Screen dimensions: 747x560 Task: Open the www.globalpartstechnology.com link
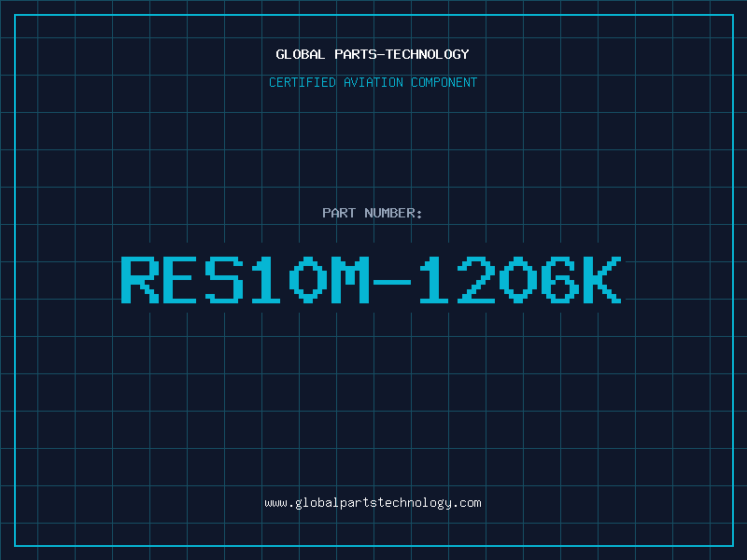(373, 503)
